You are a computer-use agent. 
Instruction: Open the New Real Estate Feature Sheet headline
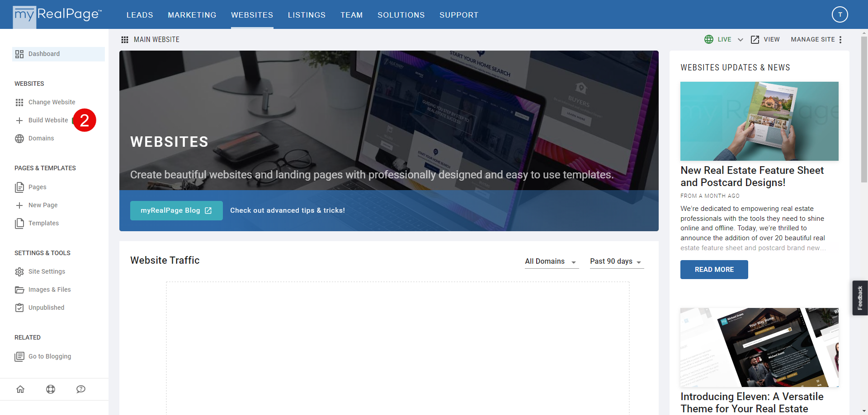click(x=752, y=177)
